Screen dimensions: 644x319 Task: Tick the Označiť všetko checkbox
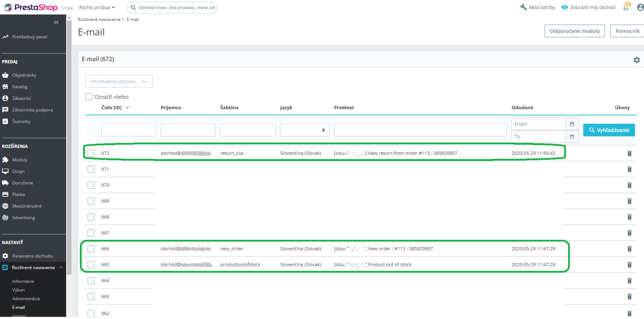(89, 97)
